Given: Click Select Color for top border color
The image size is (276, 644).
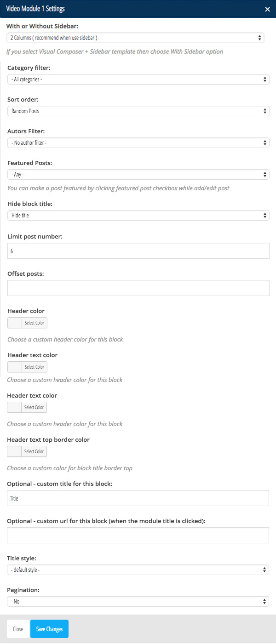Looking at the screenshot, I should pos(34,451).
